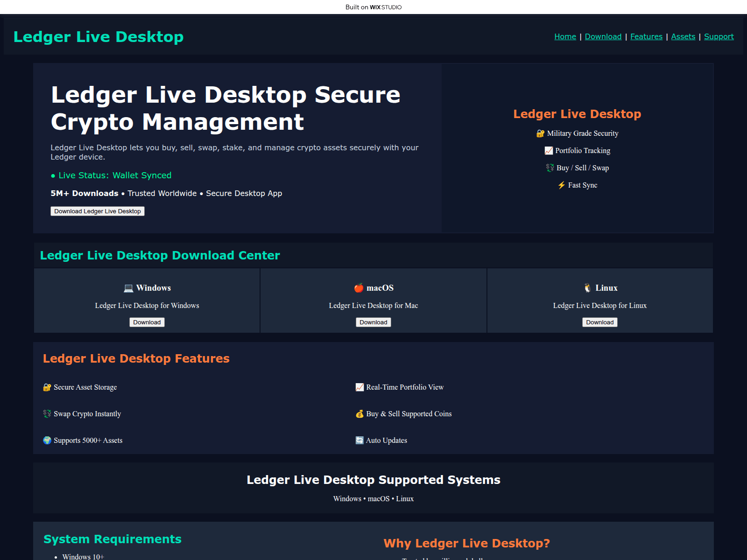The image size is (747, 560).
Task: Open the Features nav link
Action: [646, 36]
